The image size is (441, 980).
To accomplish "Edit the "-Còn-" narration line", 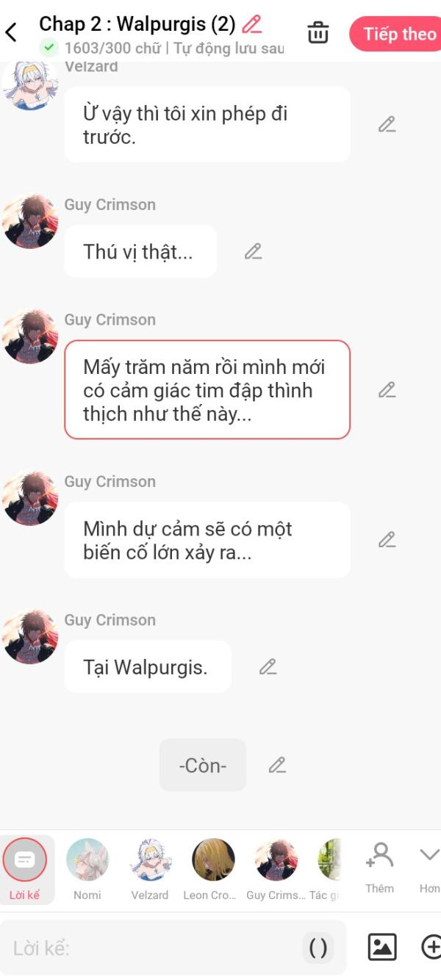I will tap(277, 765).
